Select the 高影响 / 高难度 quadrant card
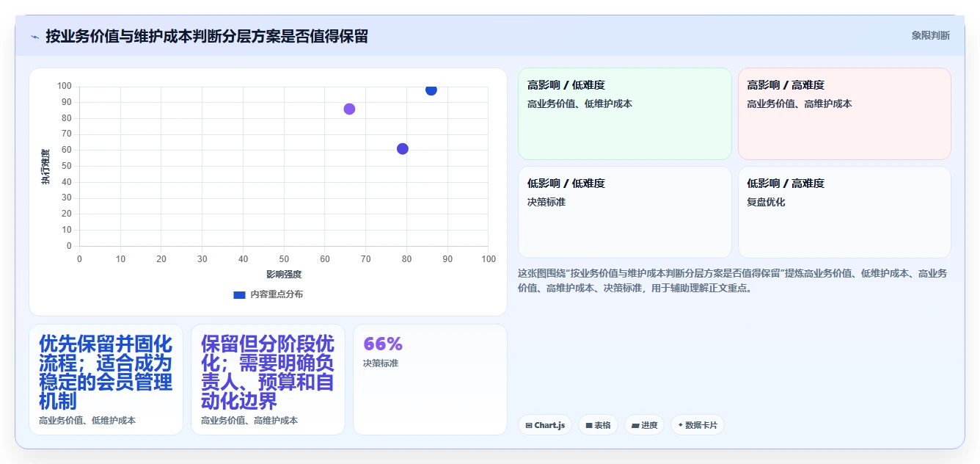Screen dimensions: 980x464 tap(844, 114)
